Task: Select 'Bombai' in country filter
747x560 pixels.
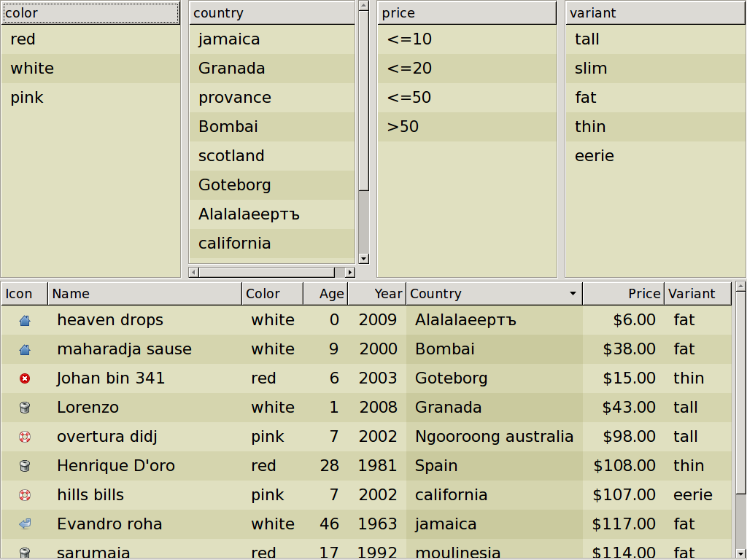Action: coord(272,127)
